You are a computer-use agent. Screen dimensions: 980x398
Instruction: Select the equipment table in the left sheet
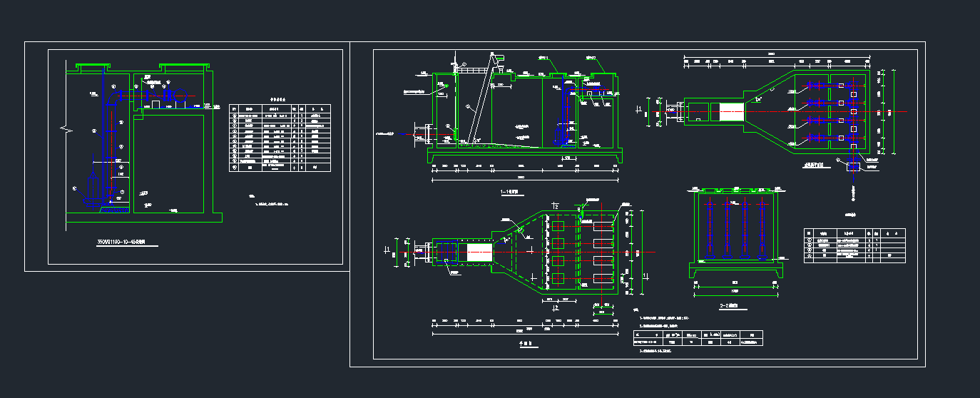pyautogui.click(x=280, y=138)
